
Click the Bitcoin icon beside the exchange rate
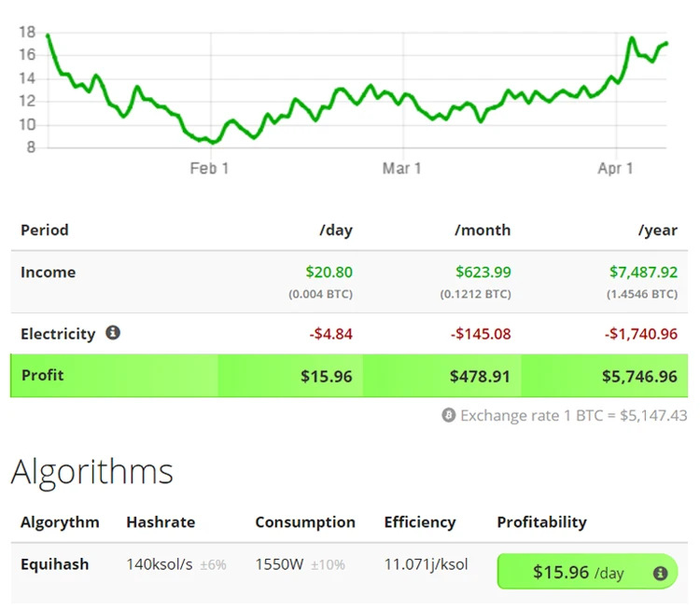(x=448, y=415)
